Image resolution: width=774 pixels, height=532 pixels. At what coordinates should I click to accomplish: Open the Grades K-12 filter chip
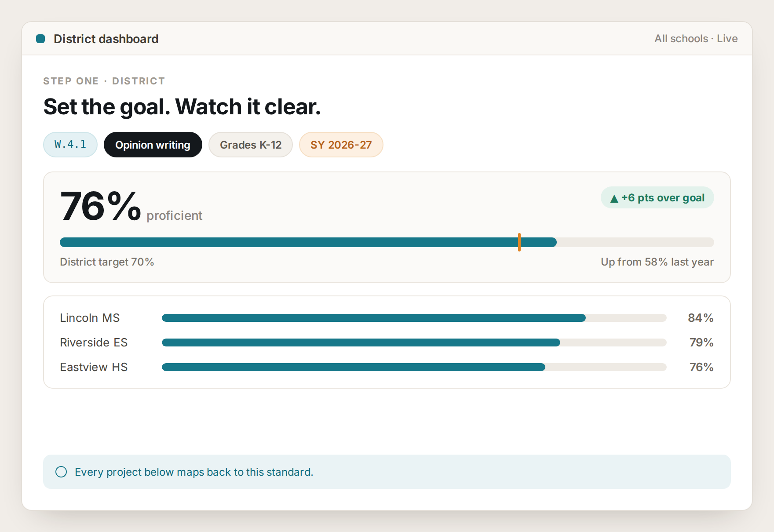coord(251,145)
